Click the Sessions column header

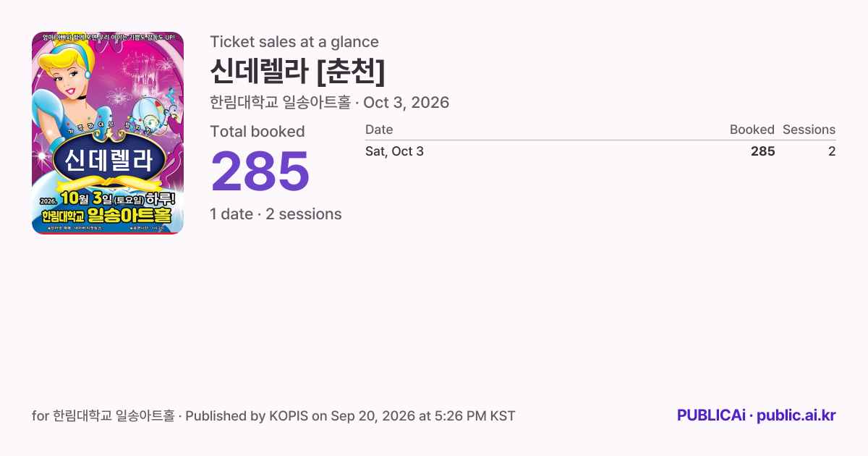[x=809, y=130]
